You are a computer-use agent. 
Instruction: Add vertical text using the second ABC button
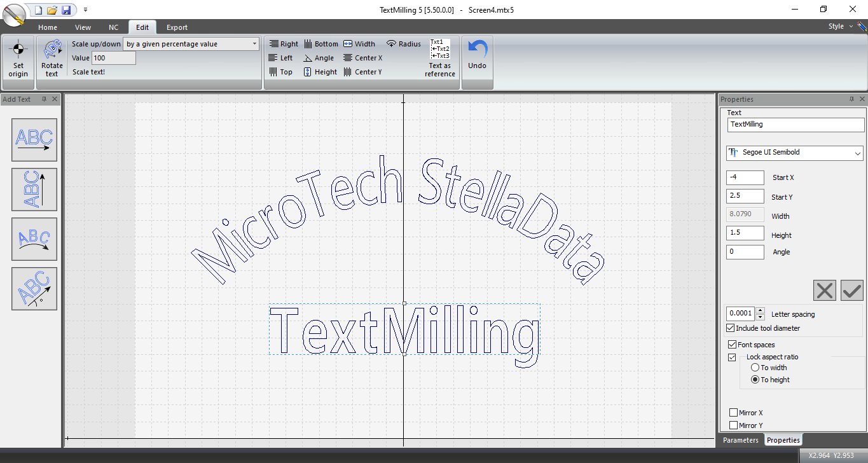point(34,190)
